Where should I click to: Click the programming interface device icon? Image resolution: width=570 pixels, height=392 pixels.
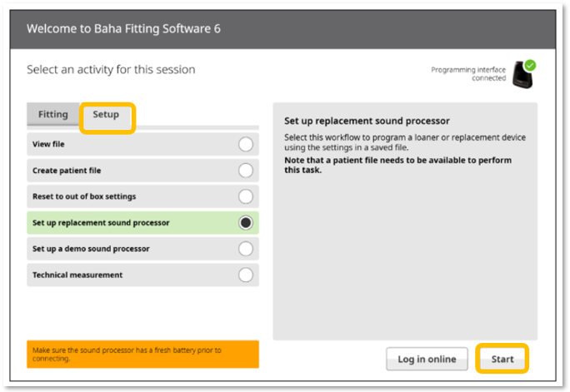522,75
